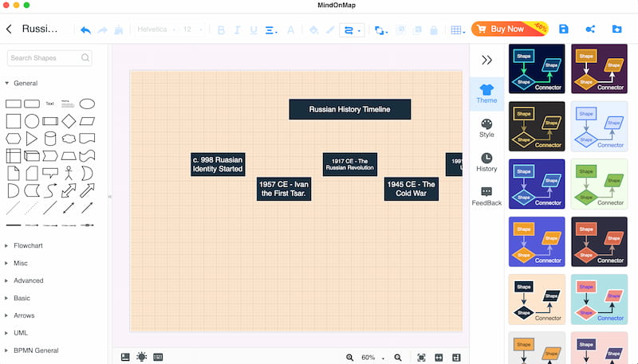Viewport: 638px width, 364px height.
Task: Zoom in with the plus magnifier
Action: [349, 358]
